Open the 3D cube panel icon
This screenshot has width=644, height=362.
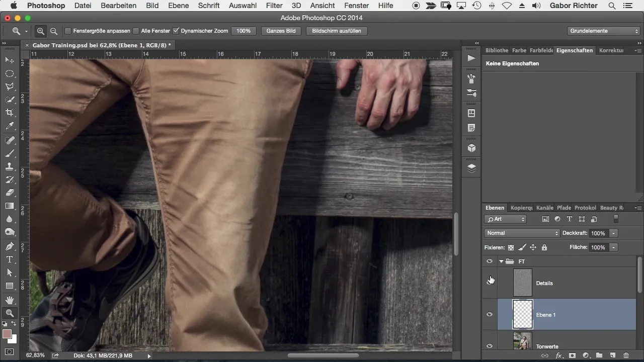coord(471,148)
